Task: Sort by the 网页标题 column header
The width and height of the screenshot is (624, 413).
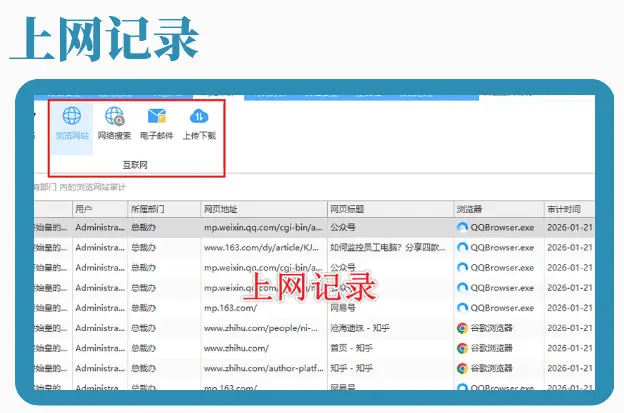Action: (390, 209)
